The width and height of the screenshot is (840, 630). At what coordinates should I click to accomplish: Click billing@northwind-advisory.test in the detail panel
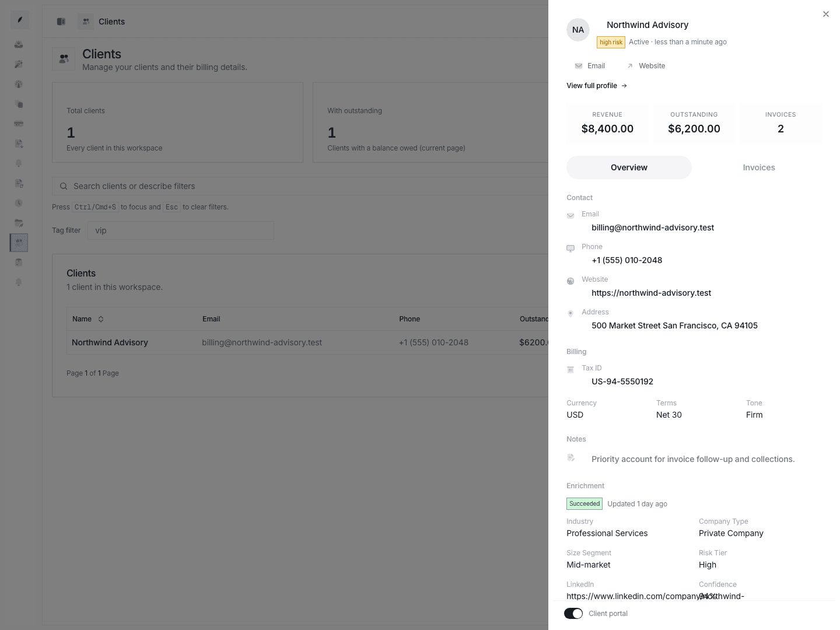tap(653, 228)
